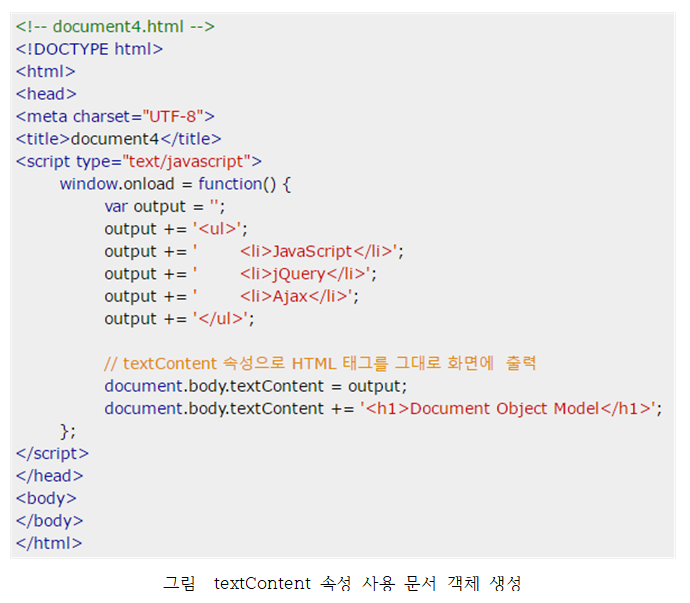This screenshot has height=603, width=690.
Task: Click the line appending '</ul>' to output
Action: 180,319
